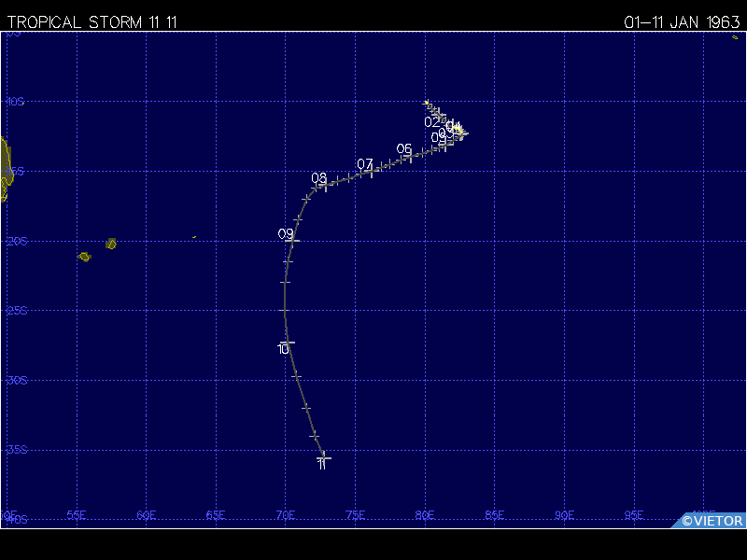Image resolution: width=747 pixels, height=560 pixels.
Task: Click the TROPICAL STORM 11 11 title
Action: click(x=92, y=22)
